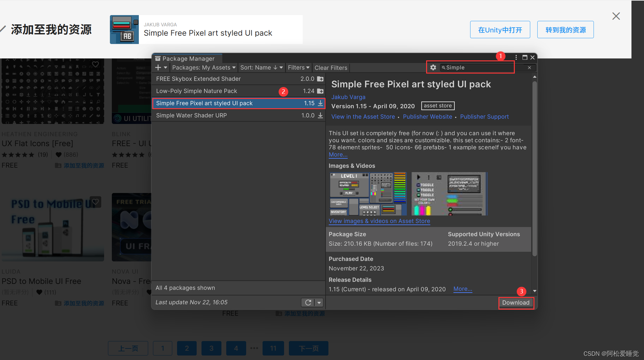Click import icon for FREE Skybox Extended Shader

tap(320, 79)
